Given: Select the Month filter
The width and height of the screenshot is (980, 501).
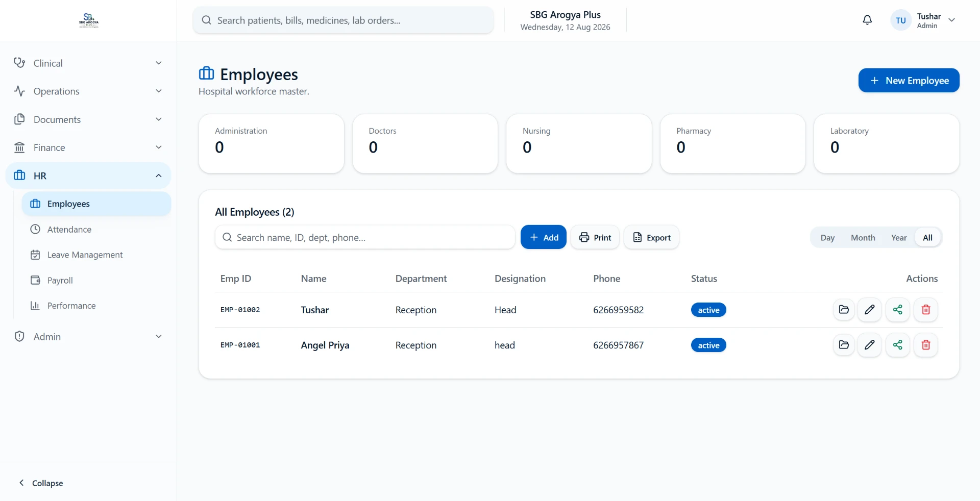Looking at the screenshot, I should pos(863,238).
